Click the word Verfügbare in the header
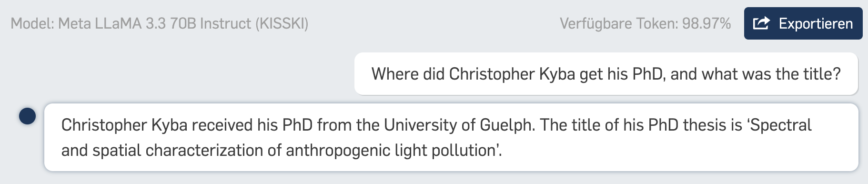 [596, 23]
